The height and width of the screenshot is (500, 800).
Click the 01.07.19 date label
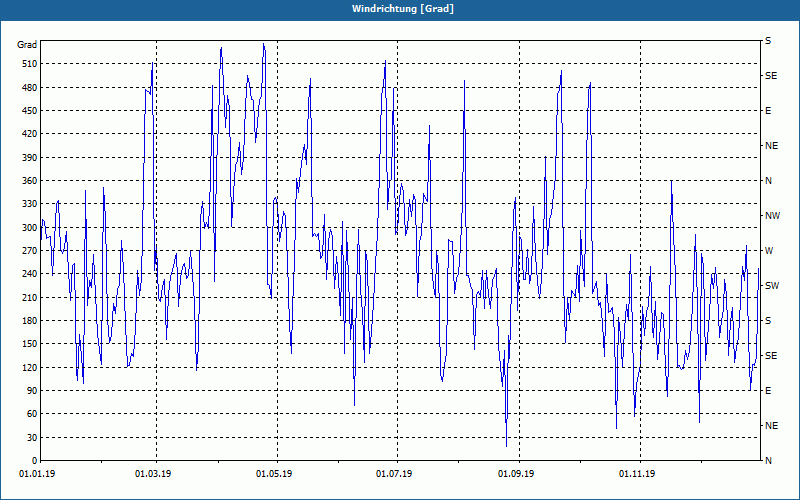pos(394,474)
